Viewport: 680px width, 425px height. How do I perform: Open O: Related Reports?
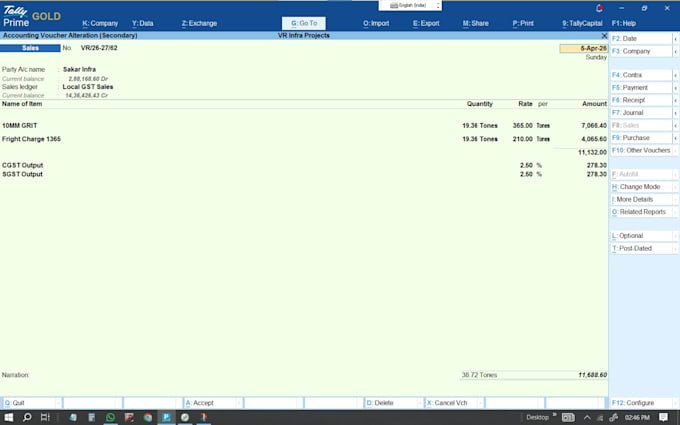641,212
